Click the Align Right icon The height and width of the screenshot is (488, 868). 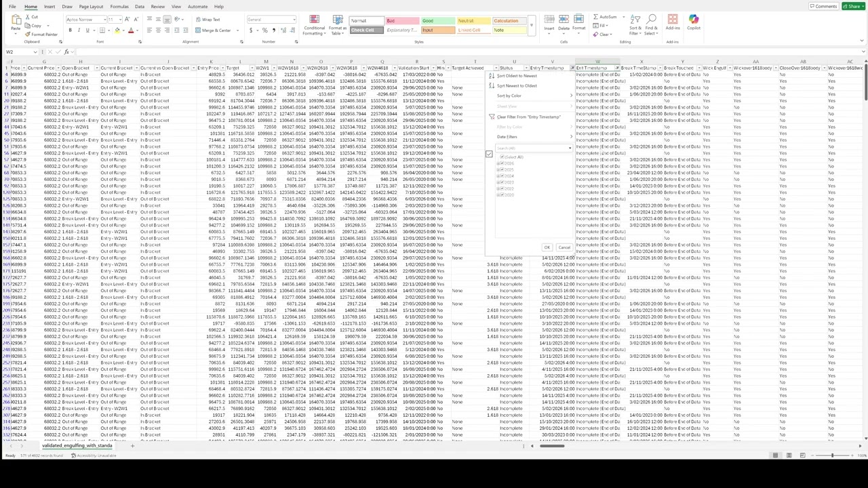pyautogui.click(x=167, y=30)
